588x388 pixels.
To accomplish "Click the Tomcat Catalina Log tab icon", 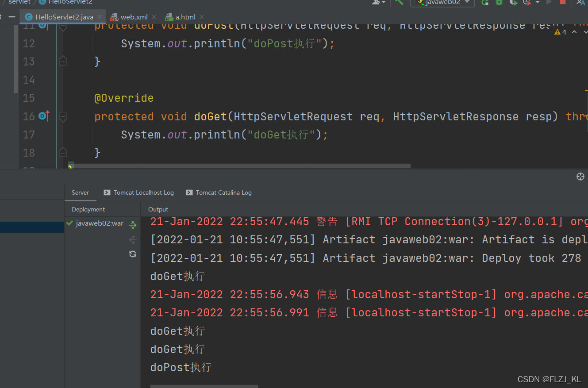I will (189, 192).
